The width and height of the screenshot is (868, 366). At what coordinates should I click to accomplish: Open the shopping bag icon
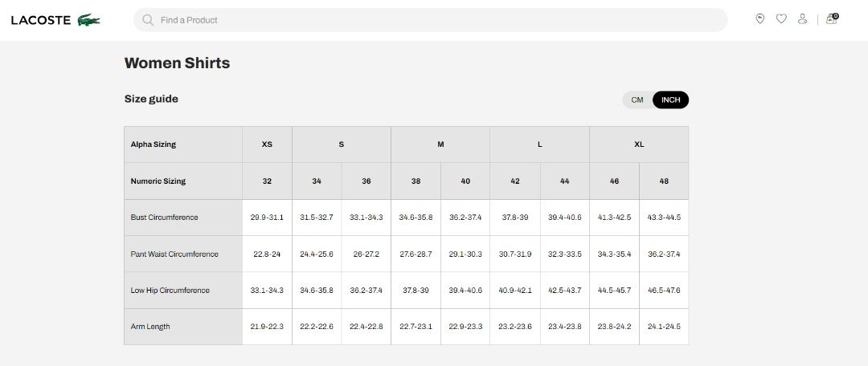coord(832,19)
